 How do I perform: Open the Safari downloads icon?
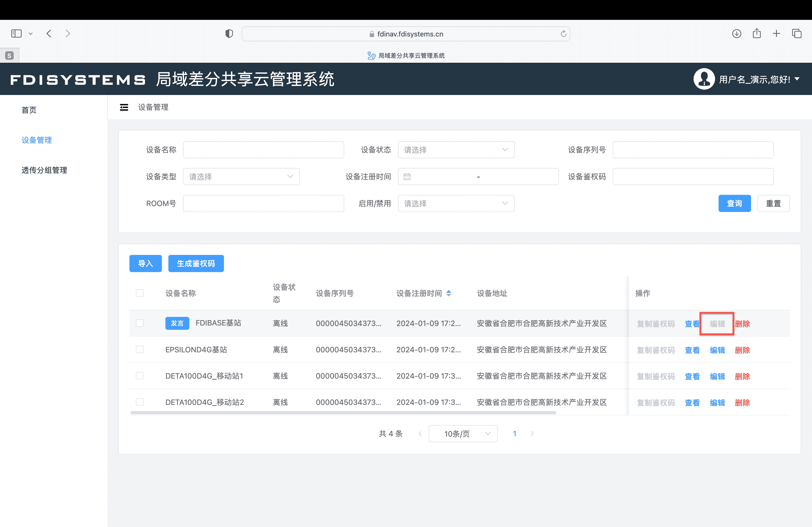(736, 33)
